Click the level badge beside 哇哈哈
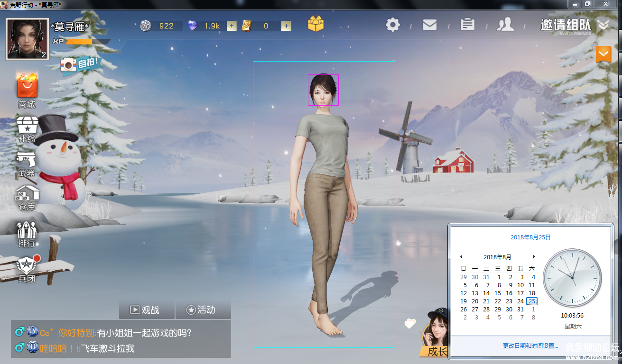Screen dimensions: 622x364 [33, 348]
